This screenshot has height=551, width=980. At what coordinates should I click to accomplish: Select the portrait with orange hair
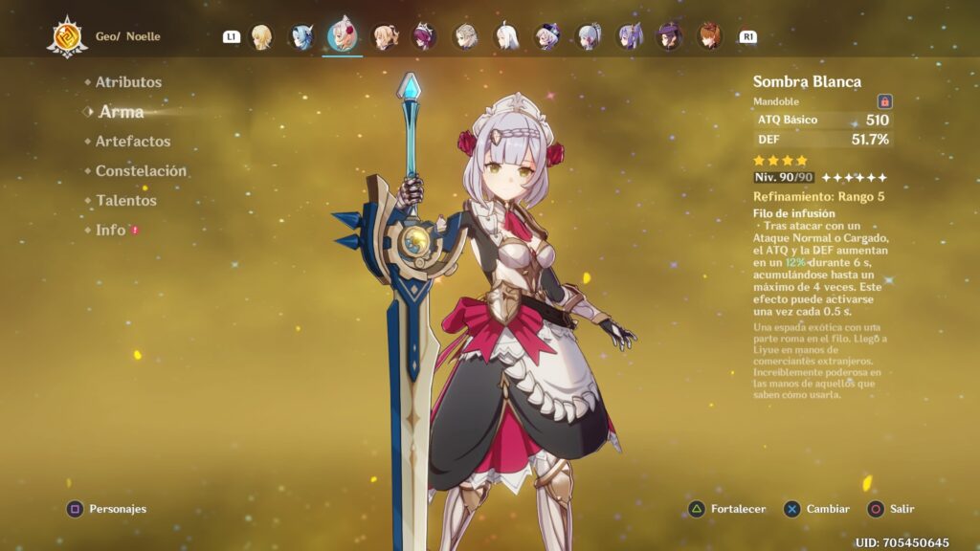(x=710, y=37)
